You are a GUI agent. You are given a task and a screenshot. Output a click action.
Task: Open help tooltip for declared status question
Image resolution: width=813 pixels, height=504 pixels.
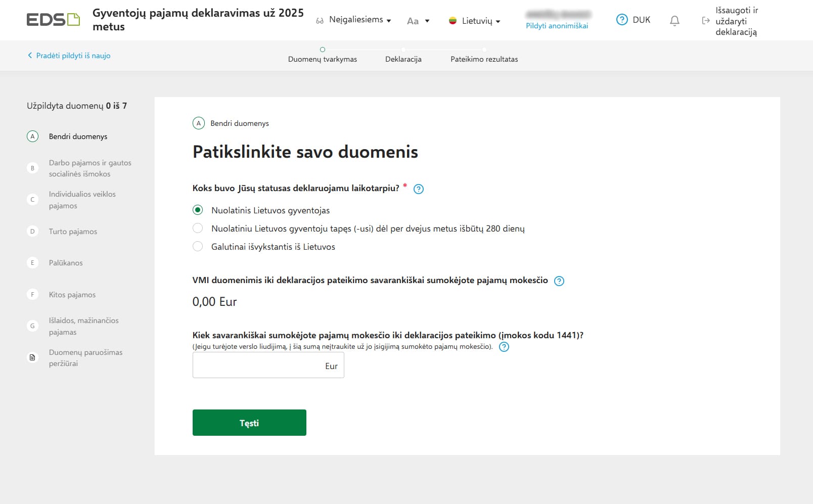[419, 189]
